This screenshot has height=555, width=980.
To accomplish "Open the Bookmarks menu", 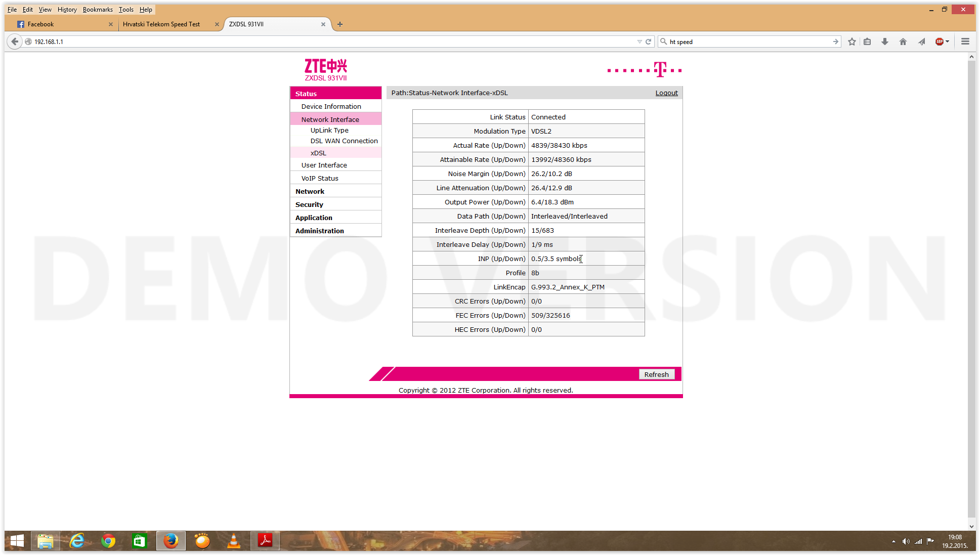I will click(98, 9).
